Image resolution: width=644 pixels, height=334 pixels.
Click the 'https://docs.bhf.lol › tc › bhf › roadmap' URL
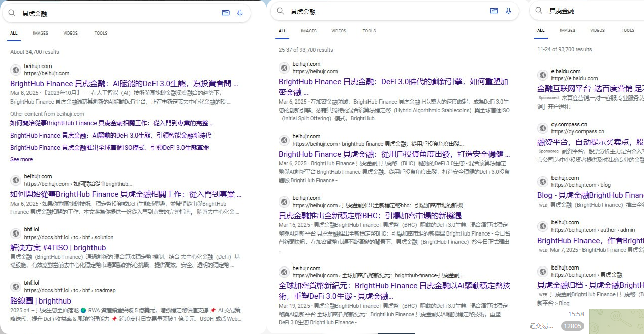point(70,290)
